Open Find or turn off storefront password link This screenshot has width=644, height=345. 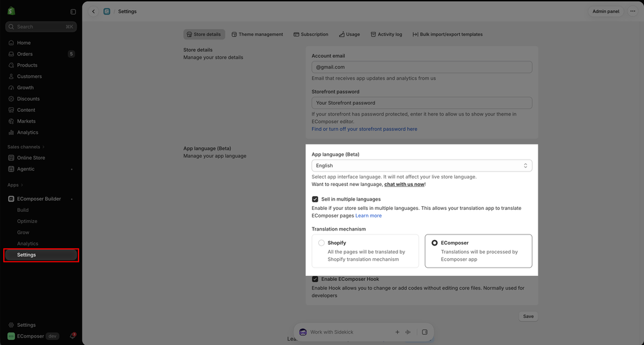(x=364, y=129)
